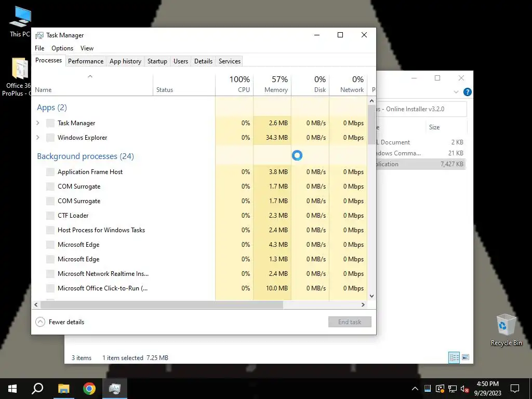Switch to the Users tab
The height and width of the screenshot is (399, 532).
click(x=180, y=61)
